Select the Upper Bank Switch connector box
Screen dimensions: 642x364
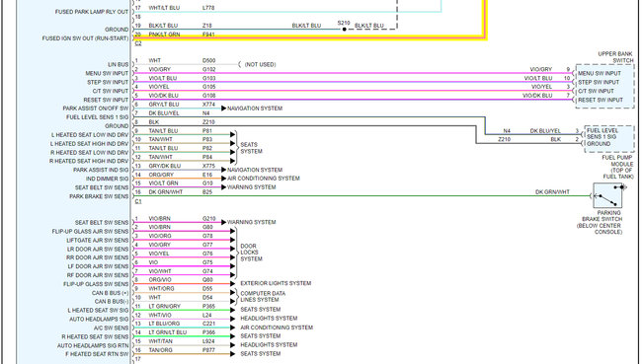coord(604,86)
